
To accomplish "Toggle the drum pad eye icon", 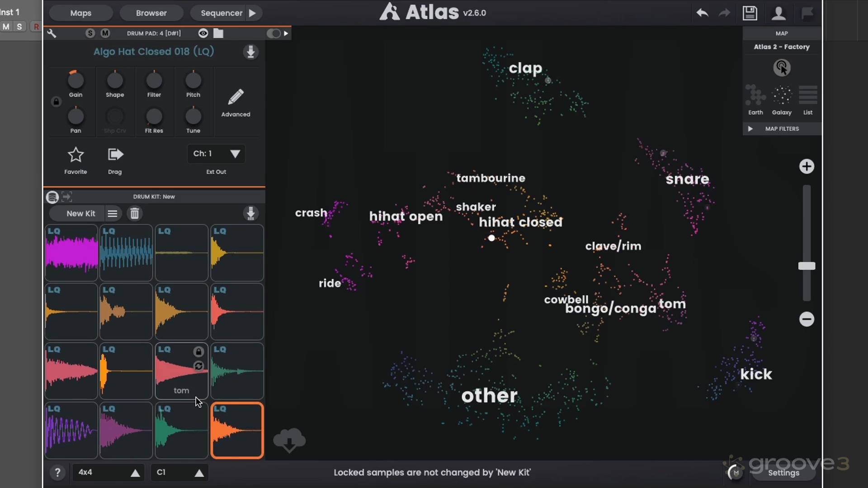I will pos(203,33).
